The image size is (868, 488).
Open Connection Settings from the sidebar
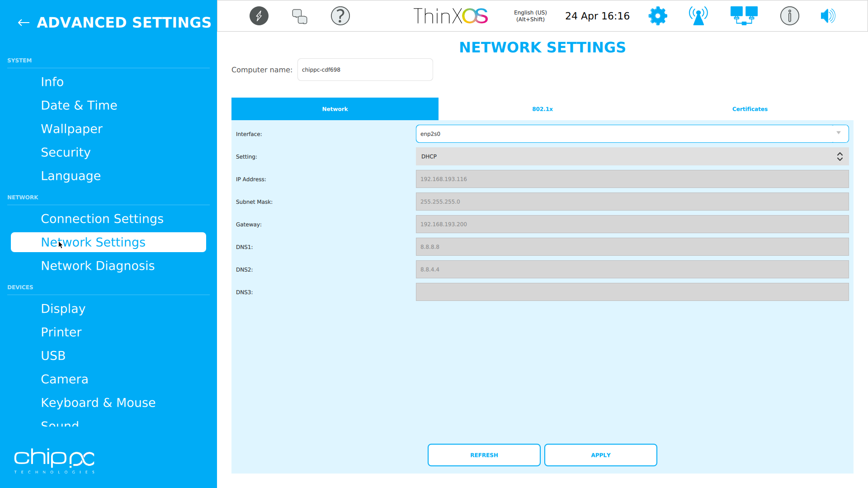tap(102, 219)
